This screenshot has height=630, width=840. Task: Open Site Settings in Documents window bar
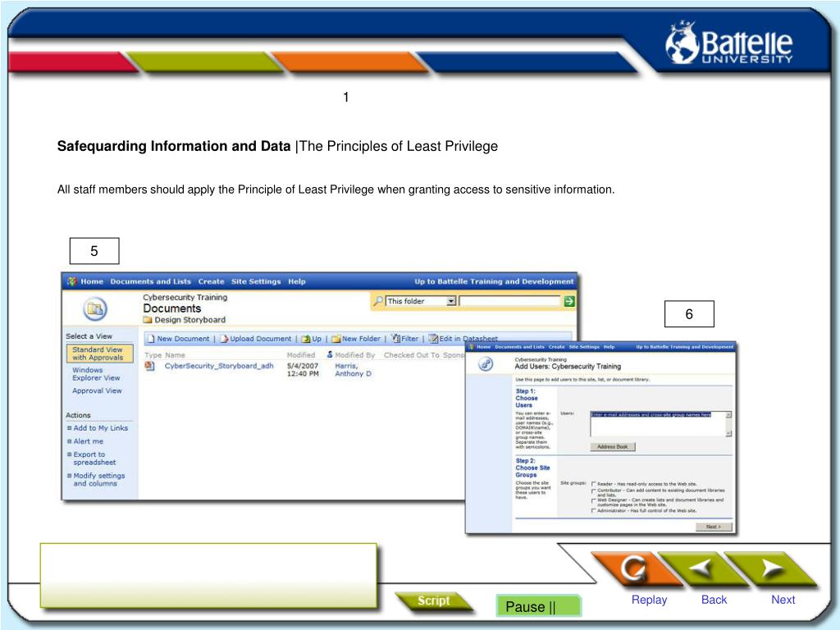[256, 281]
